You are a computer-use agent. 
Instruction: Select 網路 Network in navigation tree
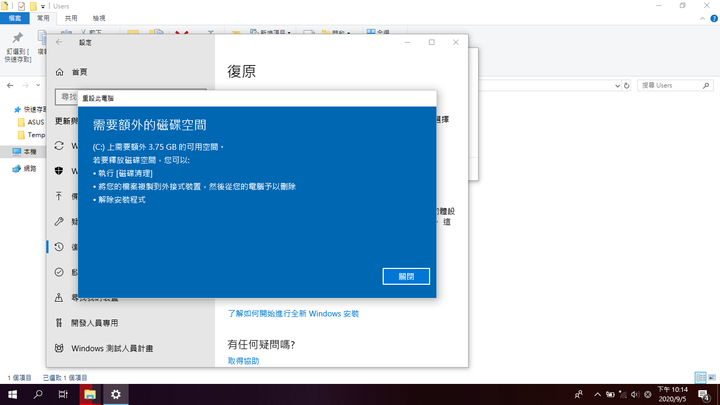[24, 169]
